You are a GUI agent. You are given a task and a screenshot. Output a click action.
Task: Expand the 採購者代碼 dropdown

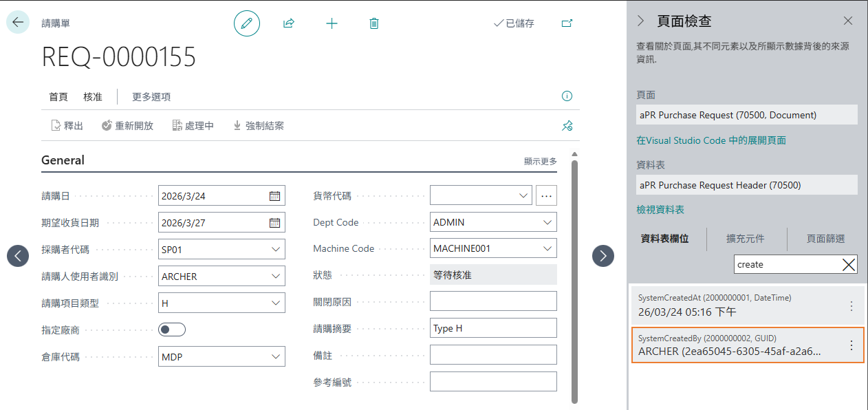276,249
